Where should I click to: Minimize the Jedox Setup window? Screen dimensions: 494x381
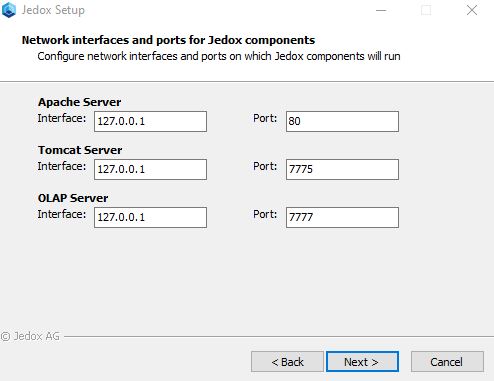(381, 10)
